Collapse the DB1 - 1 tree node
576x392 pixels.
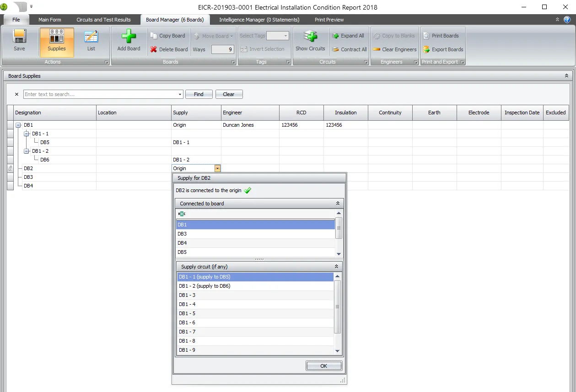tap(27, 134)
